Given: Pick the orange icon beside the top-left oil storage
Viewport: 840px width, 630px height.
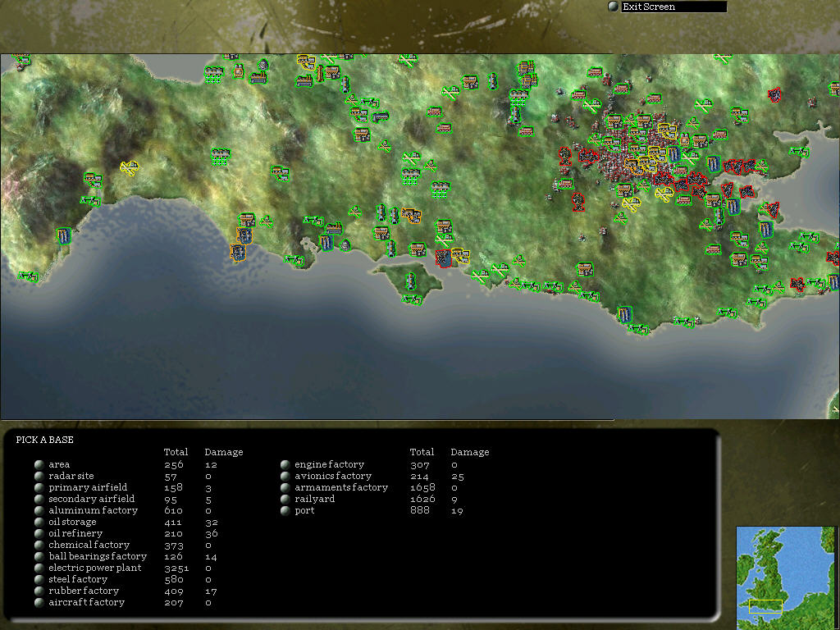Looking at the screenshot, I should pos(239,71).
